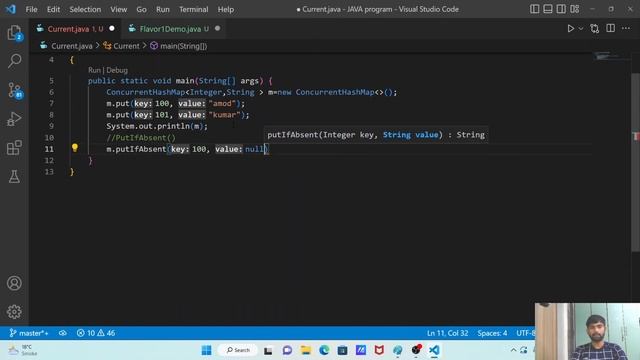Open the Source Control view
640x360 pixels.
click(14, 90)
